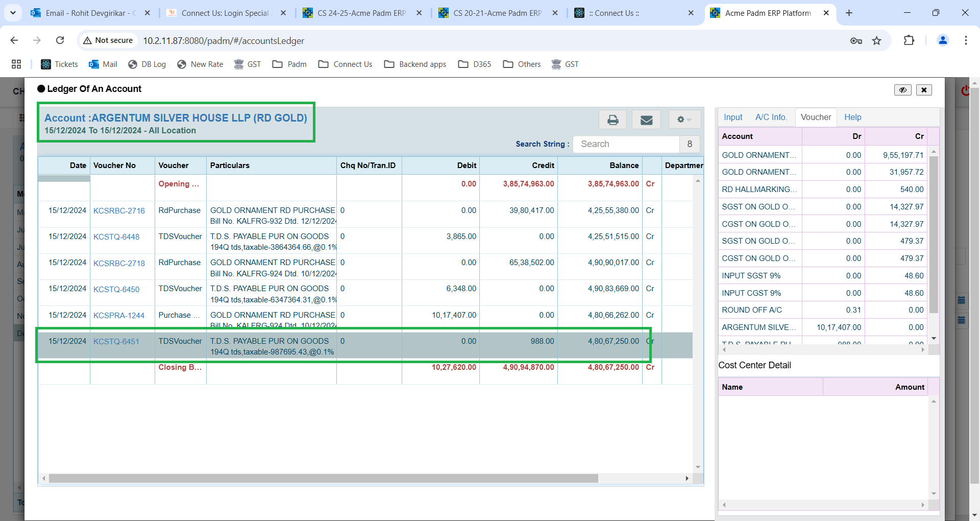This screenshot has height=521, width=980.
Task: Open voucher link KCSPRA-1244
Action: click(119, 315)
